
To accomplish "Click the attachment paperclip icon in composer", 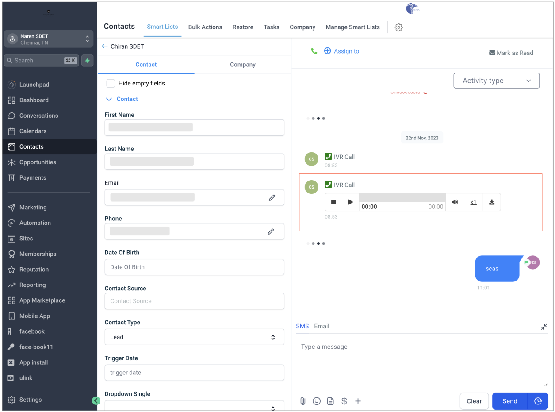I will click(x=303, y=401).
